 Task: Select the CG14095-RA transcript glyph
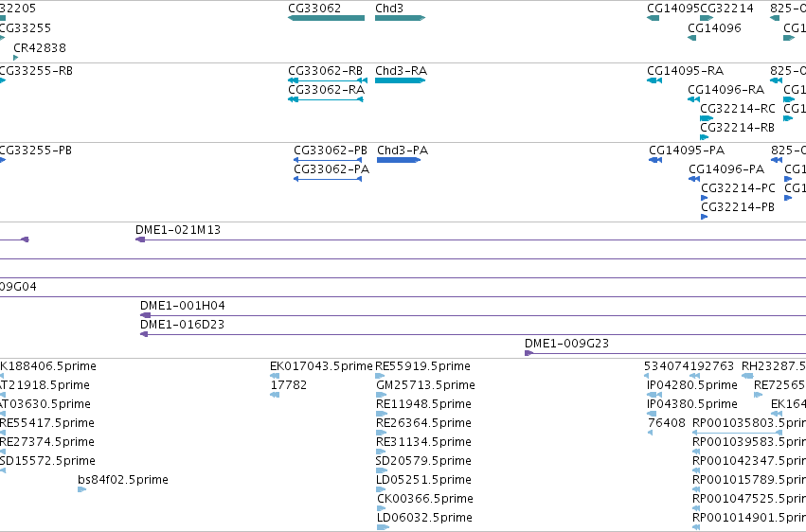(x=654, y=80)
